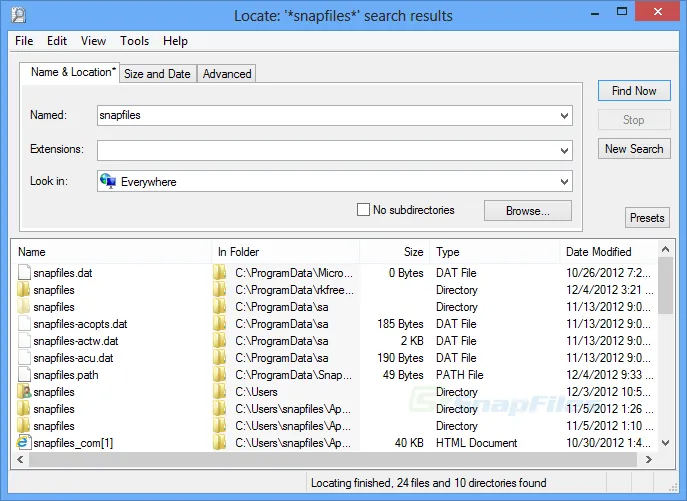Sort results by the In Folder column header
687x501 pixels.
tap(285, 252)
